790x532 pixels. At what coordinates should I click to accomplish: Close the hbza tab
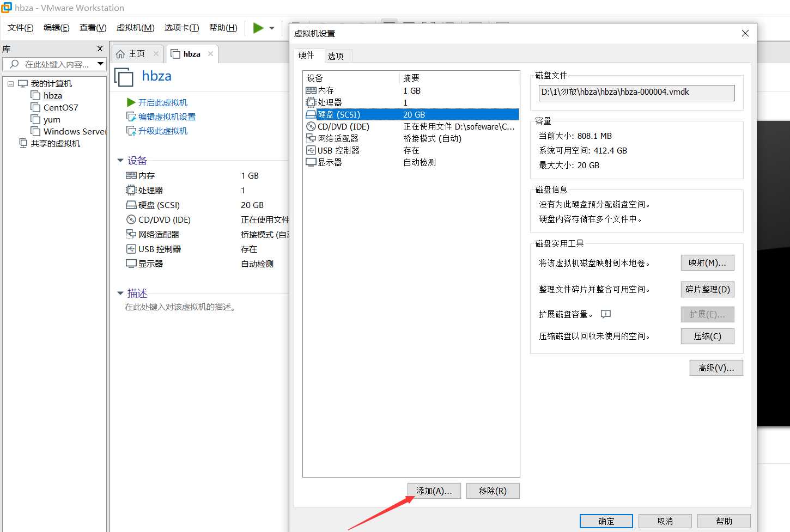(x=210, y=53)
